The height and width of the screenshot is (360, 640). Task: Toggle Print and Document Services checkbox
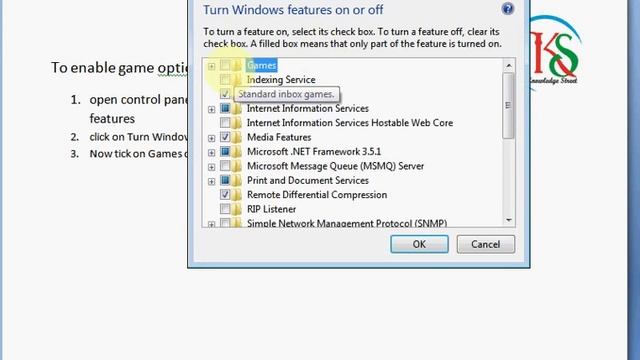(225, 180)
